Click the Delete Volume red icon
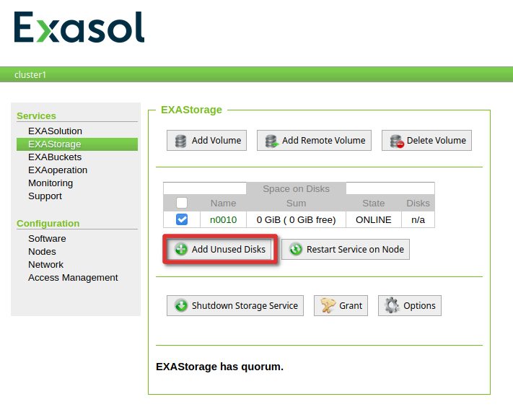 point(397,141)
